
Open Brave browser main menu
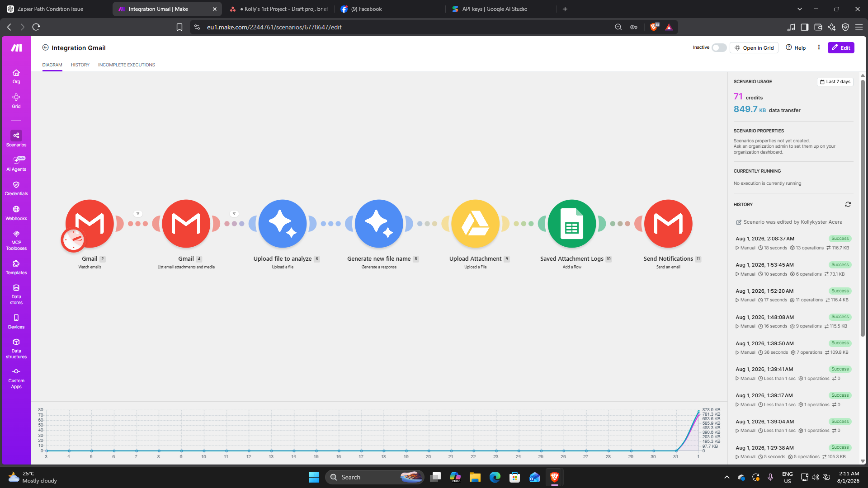click(x=859, y=27)
